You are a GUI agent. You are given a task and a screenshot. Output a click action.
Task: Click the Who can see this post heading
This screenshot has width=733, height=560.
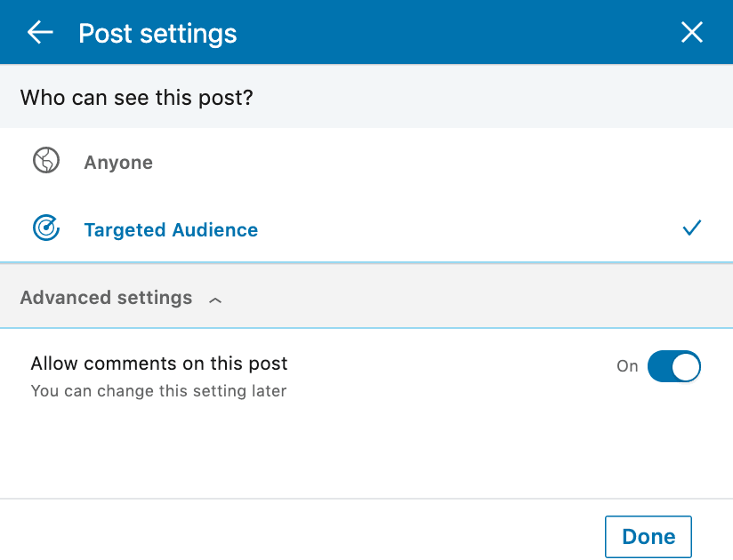pos(136,98)
